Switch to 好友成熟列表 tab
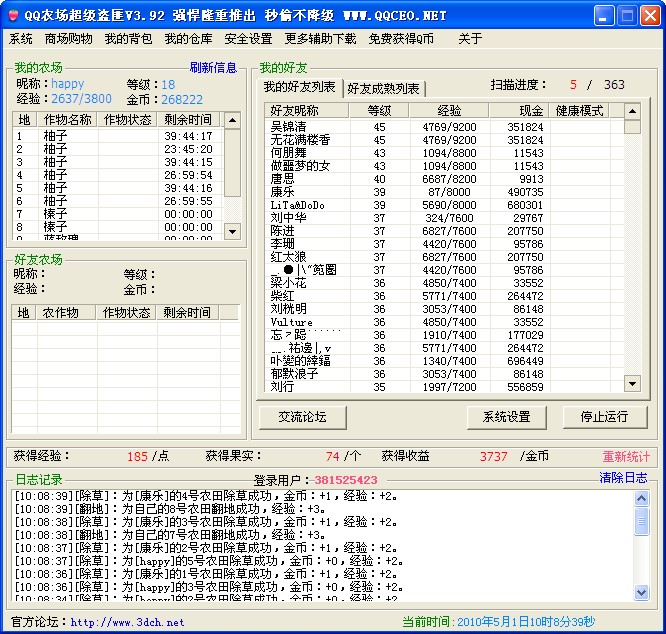Screen dimensions: 666x634 coord(383,89)
